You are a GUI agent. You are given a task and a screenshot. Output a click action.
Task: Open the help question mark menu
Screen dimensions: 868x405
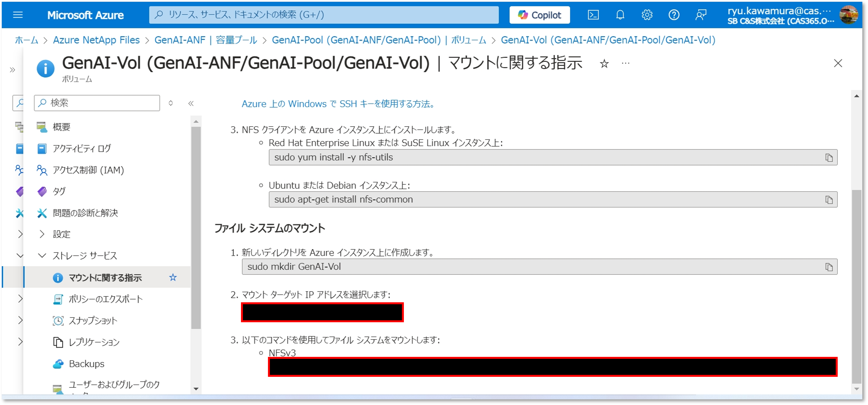click(x=674, y=15)
